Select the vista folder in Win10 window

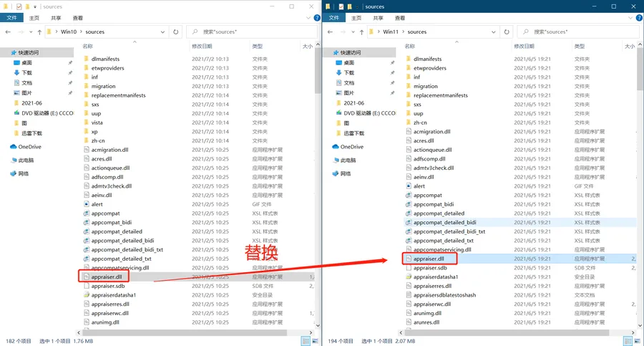point(97,122)
